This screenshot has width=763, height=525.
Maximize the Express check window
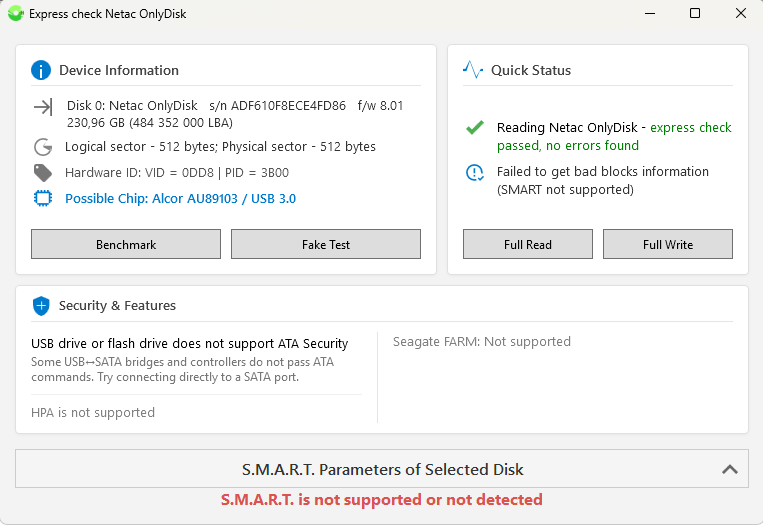(695, 13)
